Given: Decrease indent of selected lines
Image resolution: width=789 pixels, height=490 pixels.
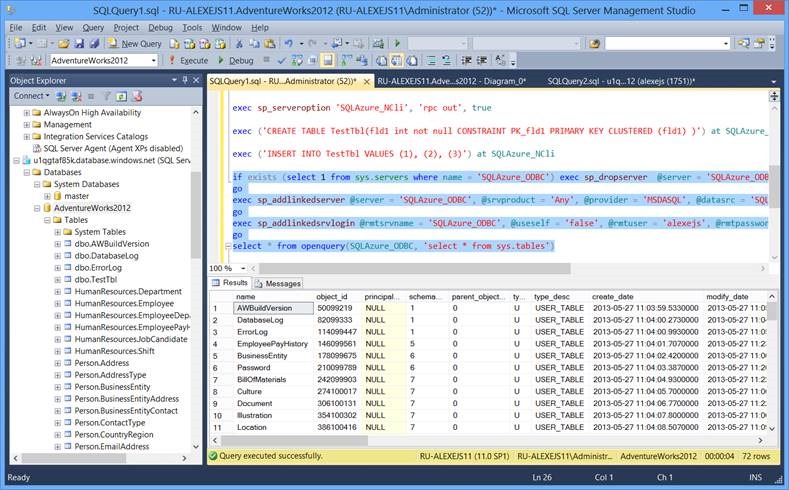Looking at the screenshot, I should tap(466, 60).
